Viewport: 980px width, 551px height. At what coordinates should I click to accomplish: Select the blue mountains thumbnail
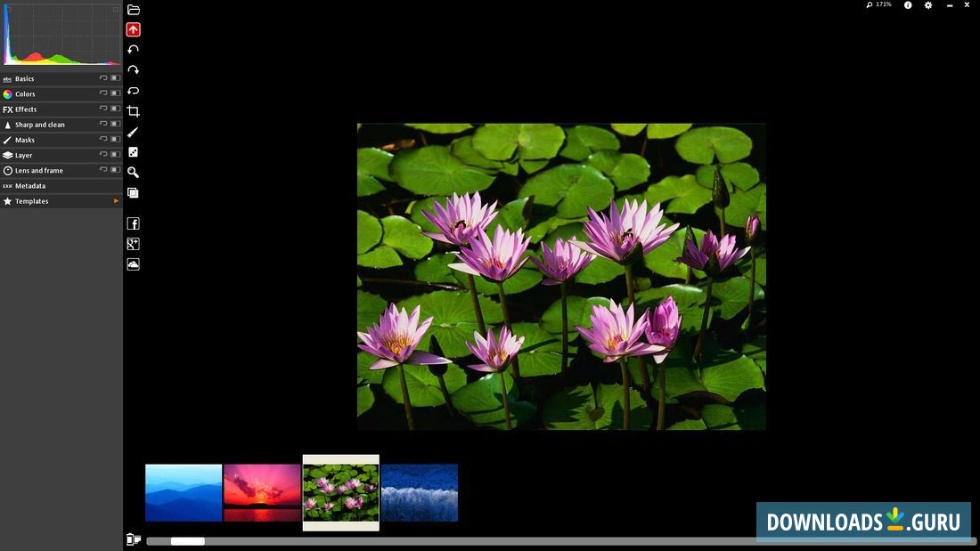184,492
